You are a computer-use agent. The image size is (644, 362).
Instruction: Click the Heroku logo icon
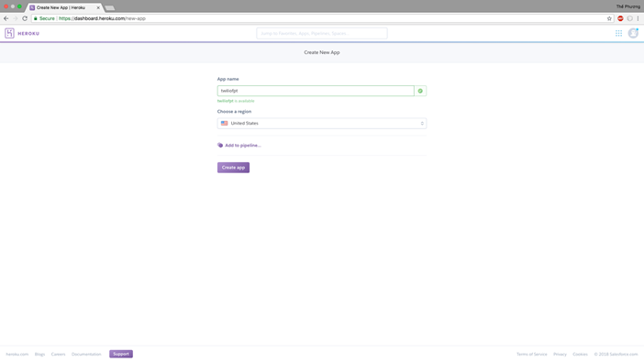point(9,33)
